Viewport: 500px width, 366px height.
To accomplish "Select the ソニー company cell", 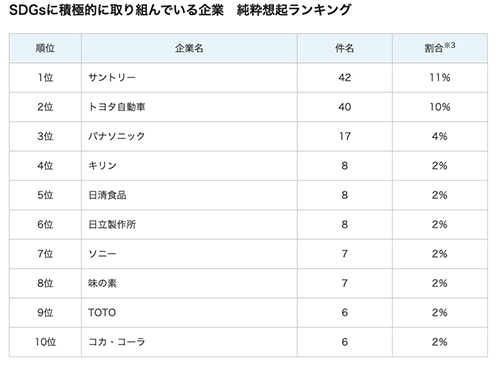I will [x=189, y=254].
